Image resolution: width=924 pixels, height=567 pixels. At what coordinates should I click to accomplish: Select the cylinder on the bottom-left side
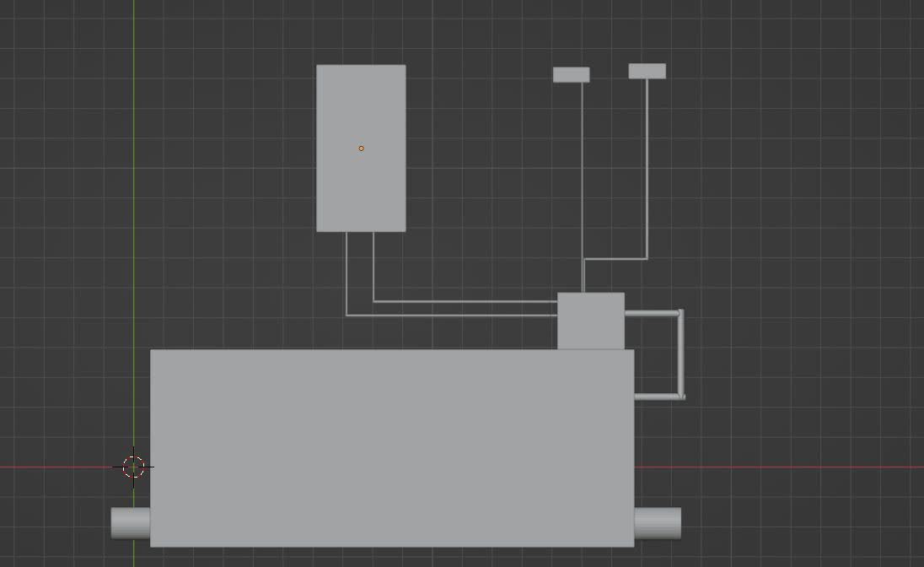tap(131, 523)
